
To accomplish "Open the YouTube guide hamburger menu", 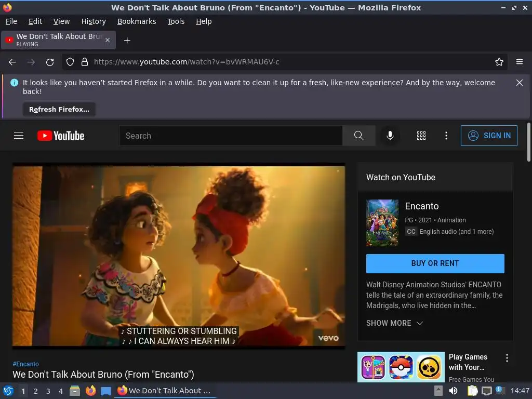I will tap(19, 136).
